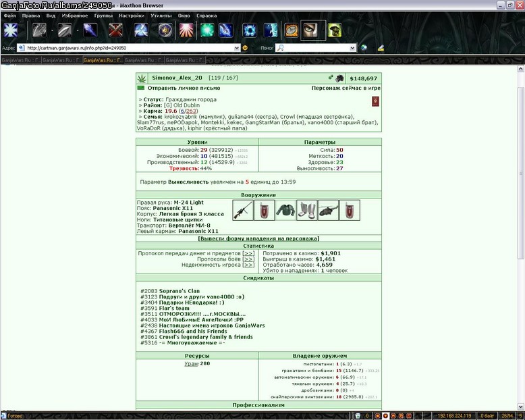Click the camera icon in profile header
Image resolution: width=525 pixels, height=420 pixels.
(339, 78)
